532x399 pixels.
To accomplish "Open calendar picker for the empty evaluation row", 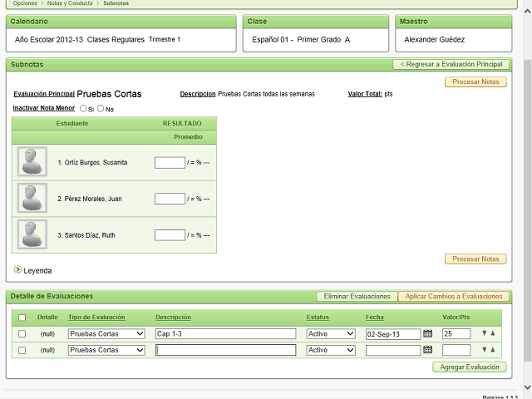I will click(x=428, y=350).
